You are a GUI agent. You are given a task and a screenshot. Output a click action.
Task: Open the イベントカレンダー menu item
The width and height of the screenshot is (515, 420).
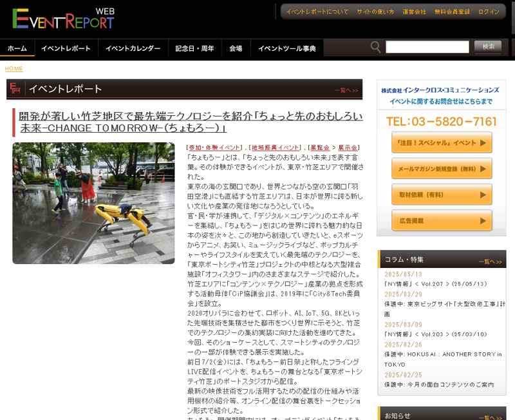pos(133,49)
